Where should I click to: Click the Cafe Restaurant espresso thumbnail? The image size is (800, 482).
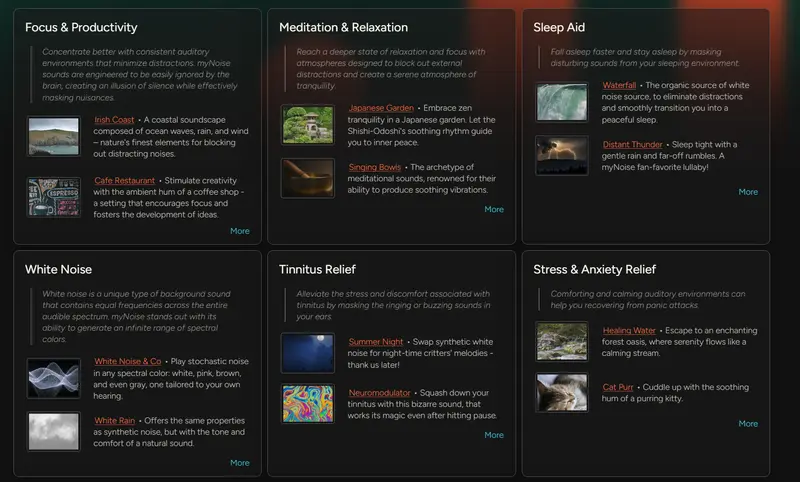(x=54, y=197)
